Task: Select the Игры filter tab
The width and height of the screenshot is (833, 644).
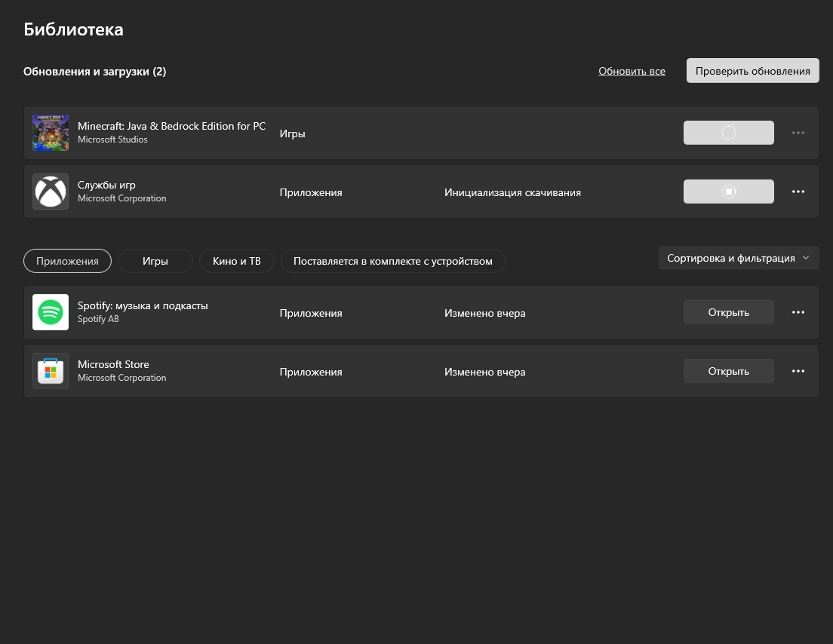Action: click(155, 261)
